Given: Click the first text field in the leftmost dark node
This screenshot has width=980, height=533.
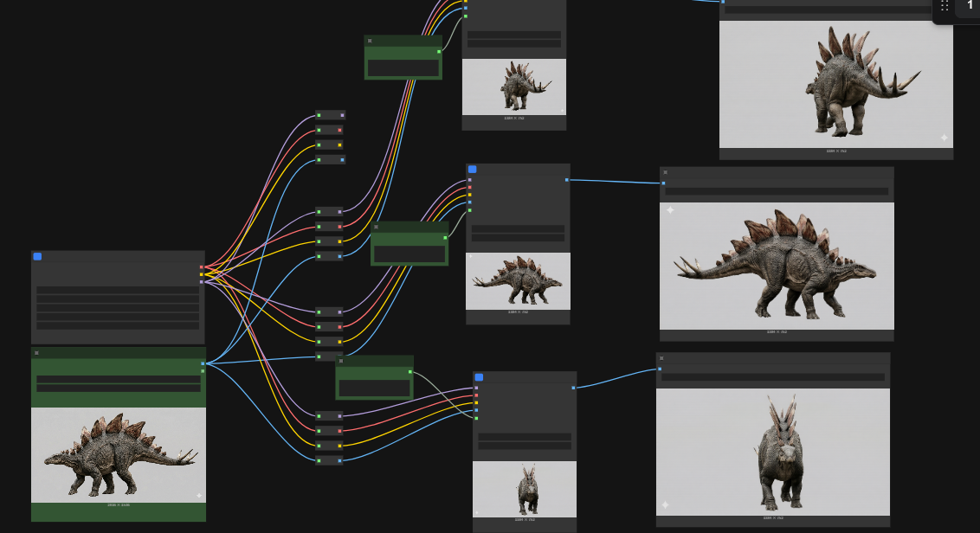Looking at the screenshot, I should (118, 291).
